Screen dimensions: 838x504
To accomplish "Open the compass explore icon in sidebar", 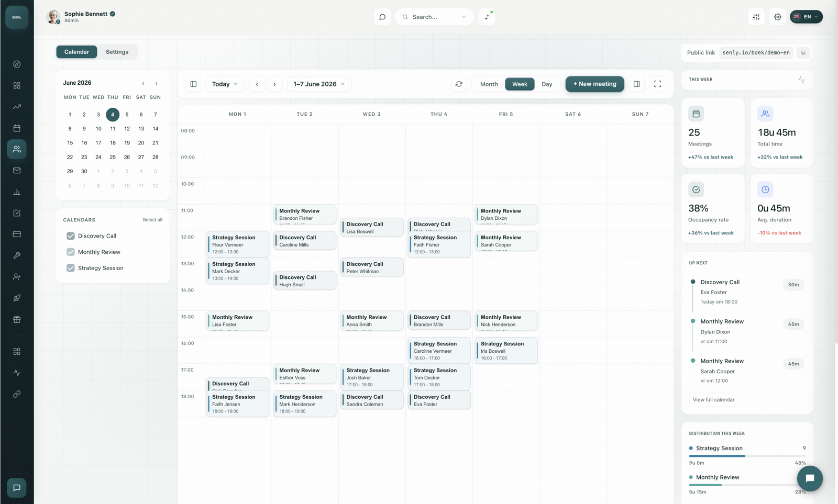I will pos(17,64).
